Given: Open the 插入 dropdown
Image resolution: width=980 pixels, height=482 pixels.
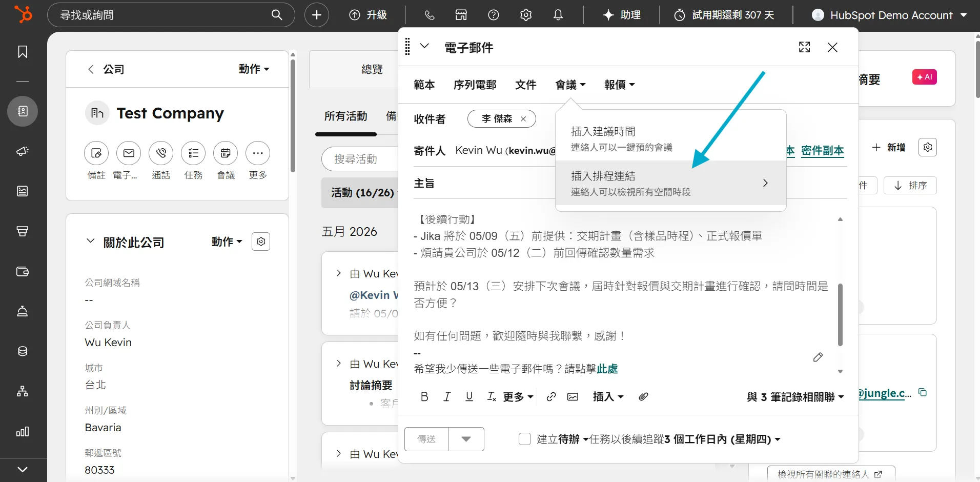Looking at the screenshot, I should [x=608, y=396].
